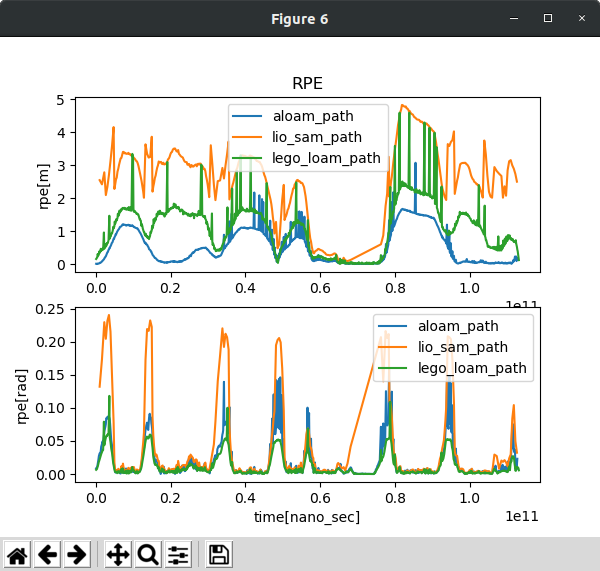The width and height of the screenshot is (600, 571).
Task: Click the 0.20 tick on the rad axis
Action: point(50,342)
